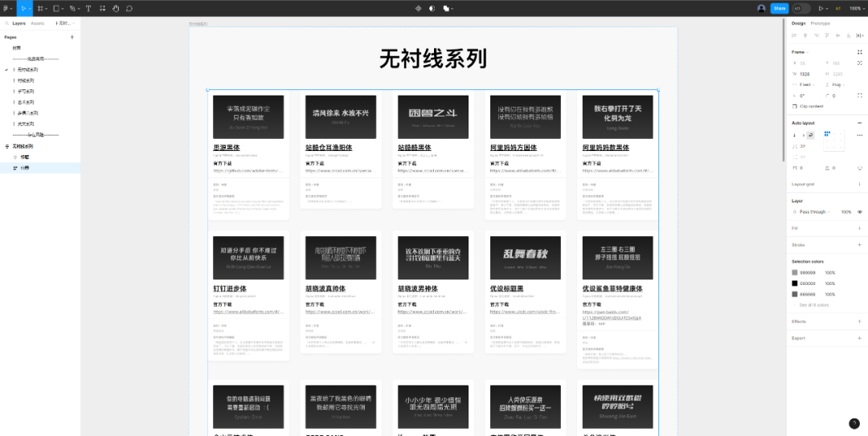Remove auto layout with minus icon
This screenshot has height=436, width=868.
(860, 123)
